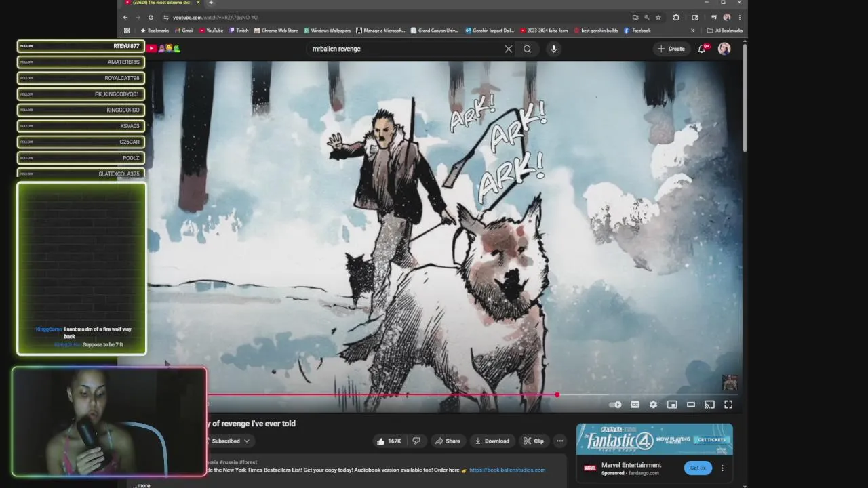Select the YouTube video browser tab
This screenshot has width=868, height=488.
[x=161, y=3]
